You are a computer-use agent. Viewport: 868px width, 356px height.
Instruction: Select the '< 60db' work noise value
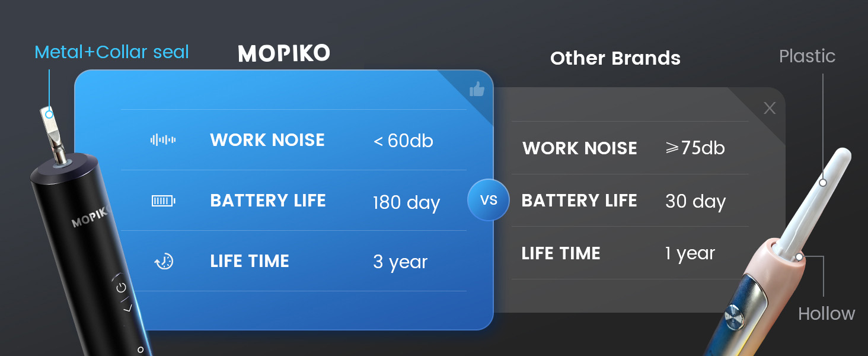[403, 141]
